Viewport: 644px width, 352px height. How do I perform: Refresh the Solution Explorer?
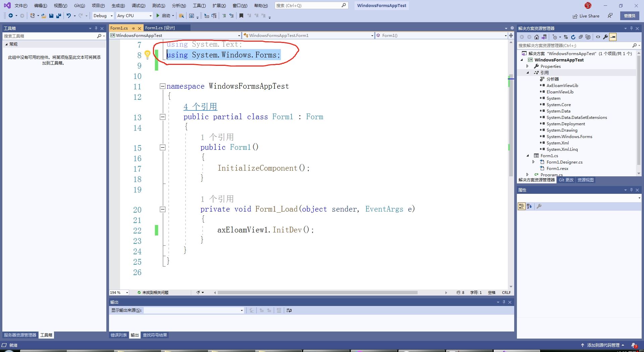[x=573, y=37]
